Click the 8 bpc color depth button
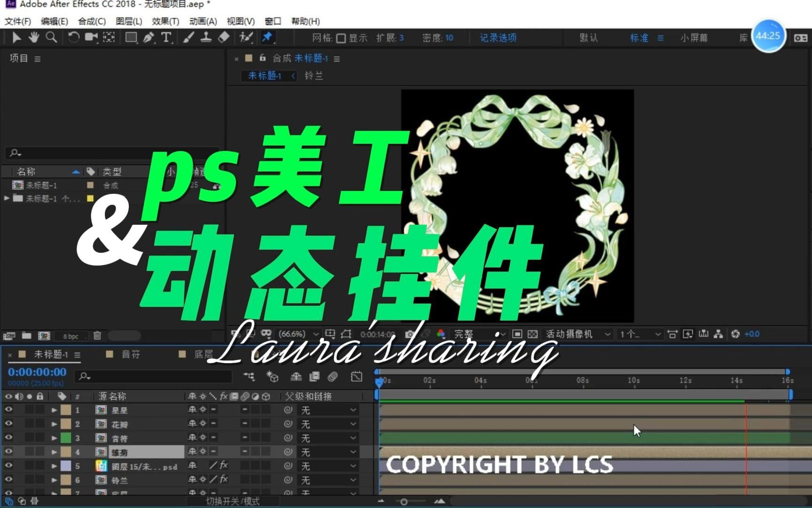Viewport: 812px width, 508px height. (71, 336)
